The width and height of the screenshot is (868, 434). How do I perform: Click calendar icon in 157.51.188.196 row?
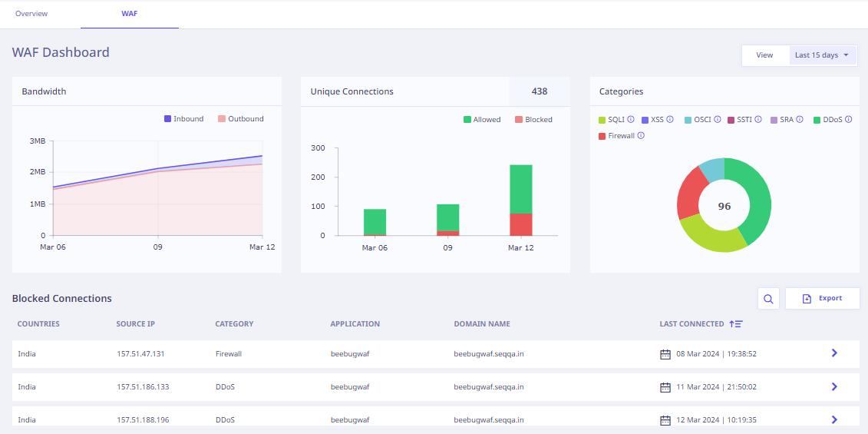coord(665,420)
